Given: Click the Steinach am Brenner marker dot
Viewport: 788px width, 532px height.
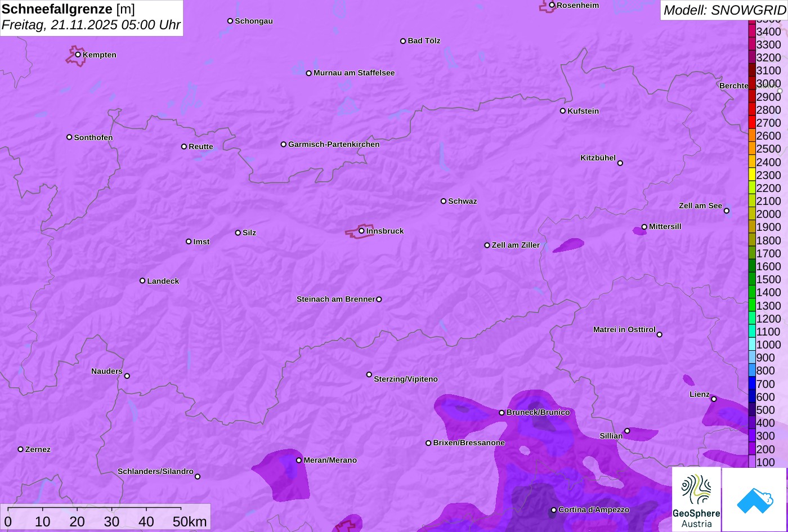Looking at the screenshot, I should pyautogui.click(x=379, y=299).
